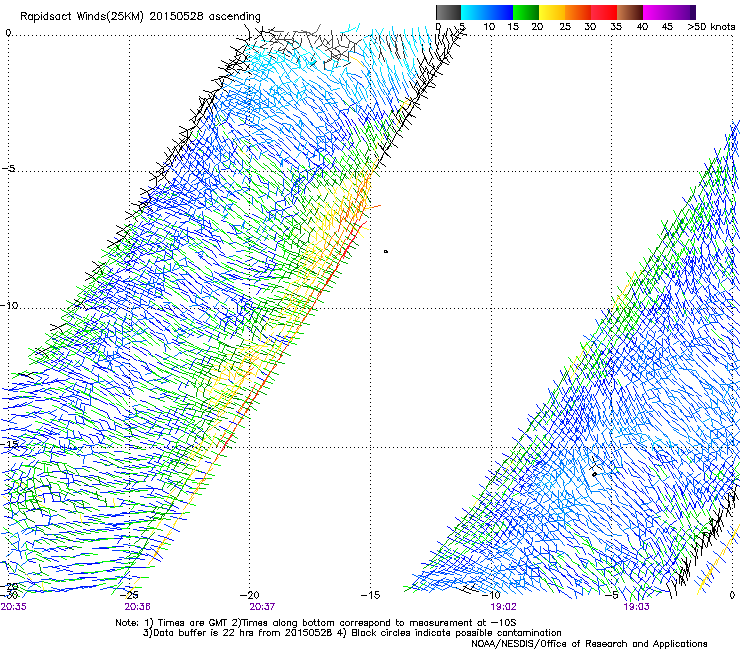
Task: Click the note line starting "Note: 1) Times are GMT"
Action: pyautogui.click(x=316, y=623)
